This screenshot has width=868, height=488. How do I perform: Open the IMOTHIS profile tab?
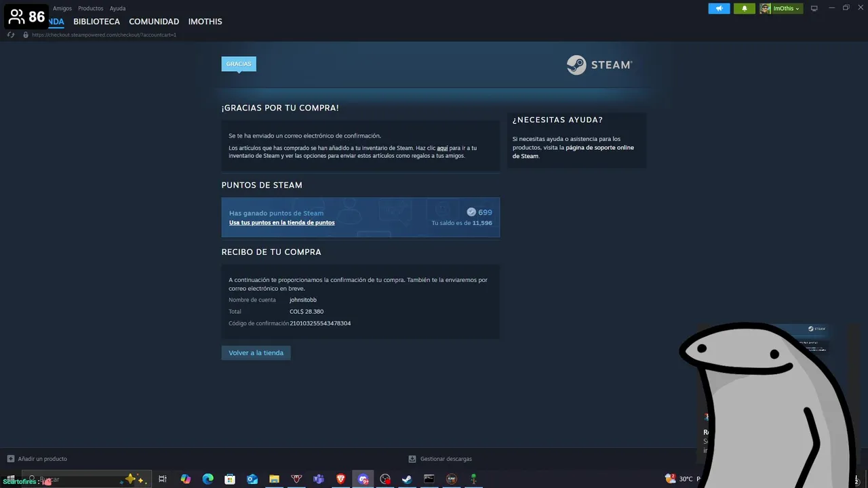(205, 22)
